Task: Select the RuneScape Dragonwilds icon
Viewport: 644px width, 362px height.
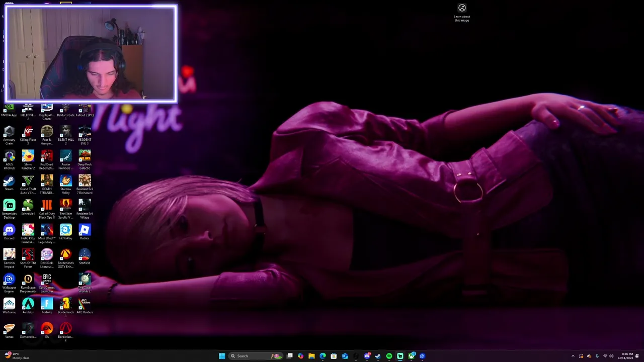Action: pos(28,283)
